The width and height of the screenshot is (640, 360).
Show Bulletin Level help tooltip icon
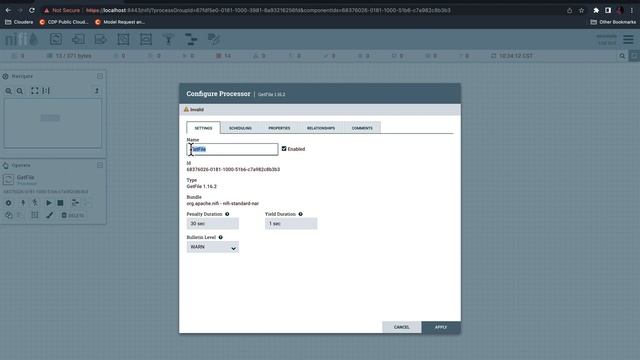point(220,237)
